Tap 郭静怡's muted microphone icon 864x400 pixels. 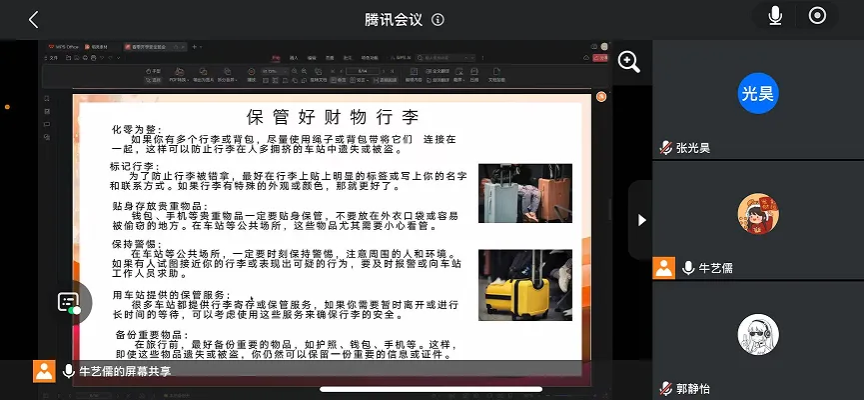click(665, 388)
